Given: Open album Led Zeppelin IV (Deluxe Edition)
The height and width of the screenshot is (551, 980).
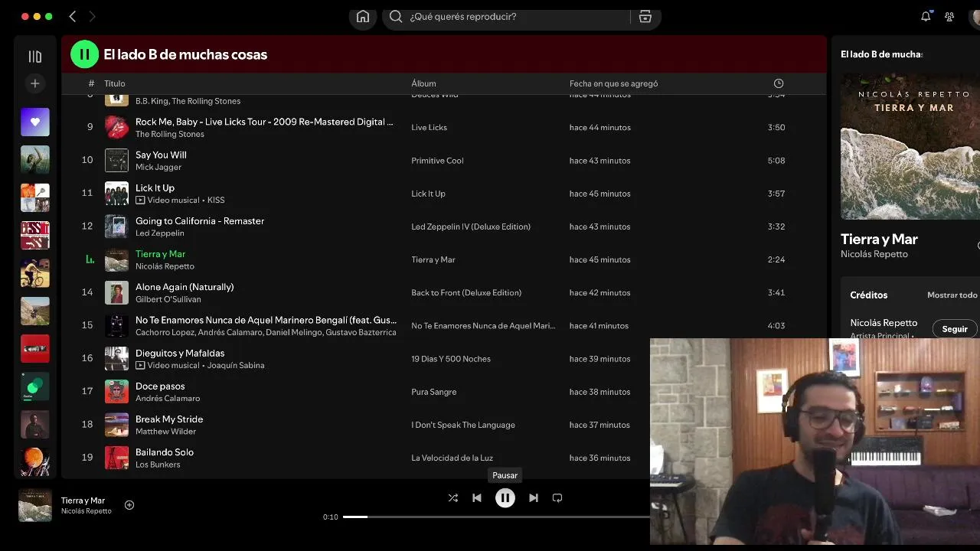Looking at the screenshot, I should click(471, 227).
